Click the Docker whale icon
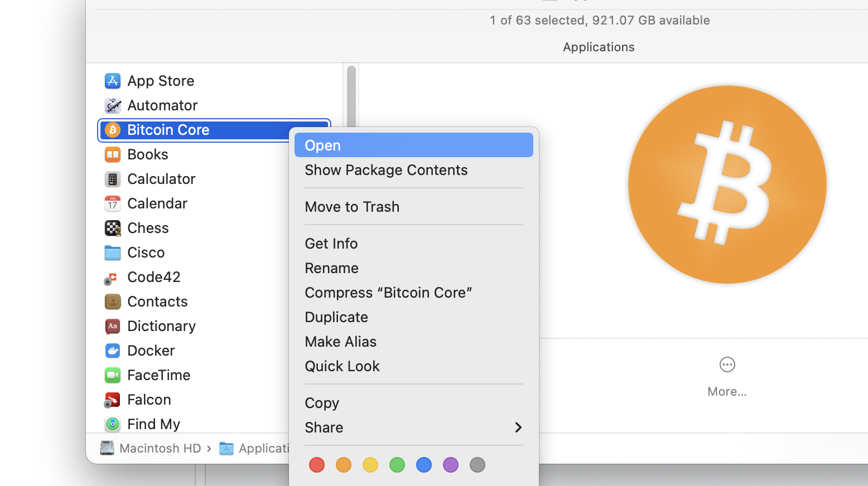Screen dimensions: 868x486 pyautogui.click(x=113, y=351)
